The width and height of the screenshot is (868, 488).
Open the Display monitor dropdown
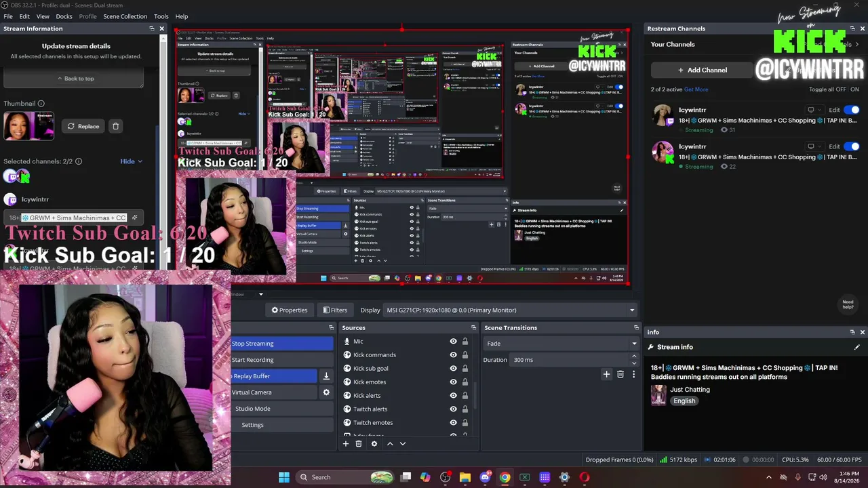point(511,310)
